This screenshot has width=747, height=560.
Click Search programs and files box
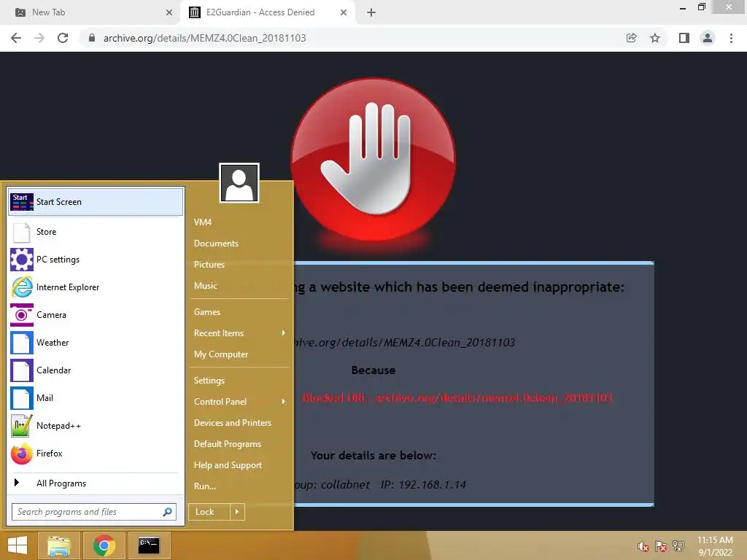(94, 512)
